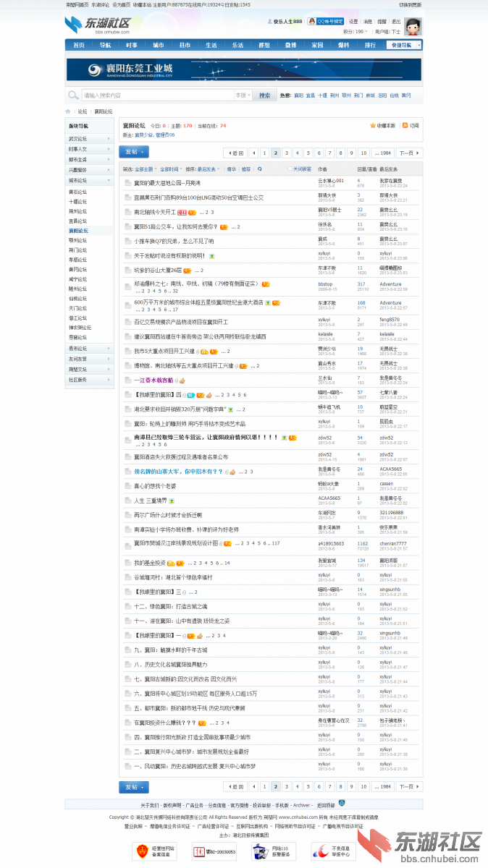Click the home icon in breadcrumb

click(x=68, y=111)
